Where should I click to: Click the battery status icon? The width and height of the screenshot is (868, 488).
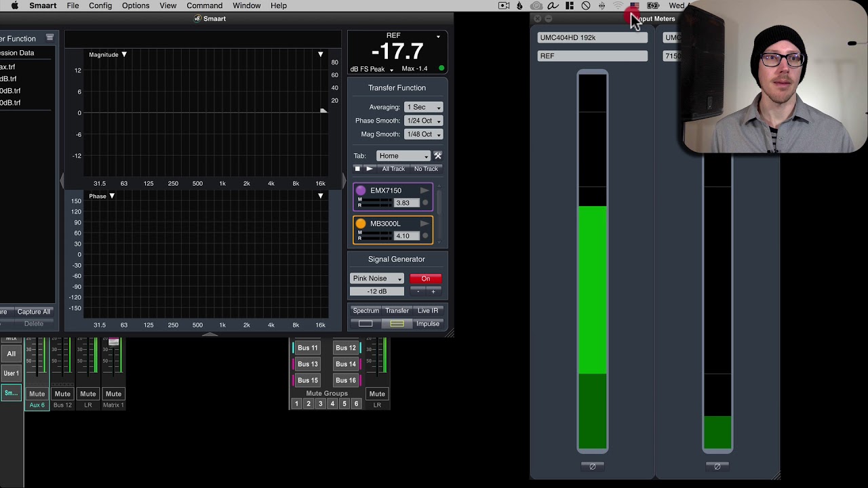click(x=652, y=5)
